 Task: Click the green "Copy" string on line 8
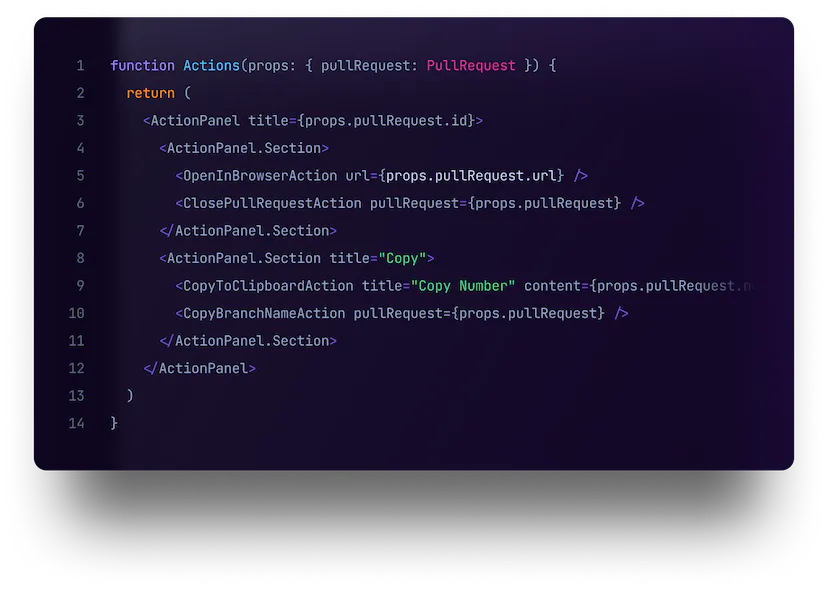click(402, 258)
